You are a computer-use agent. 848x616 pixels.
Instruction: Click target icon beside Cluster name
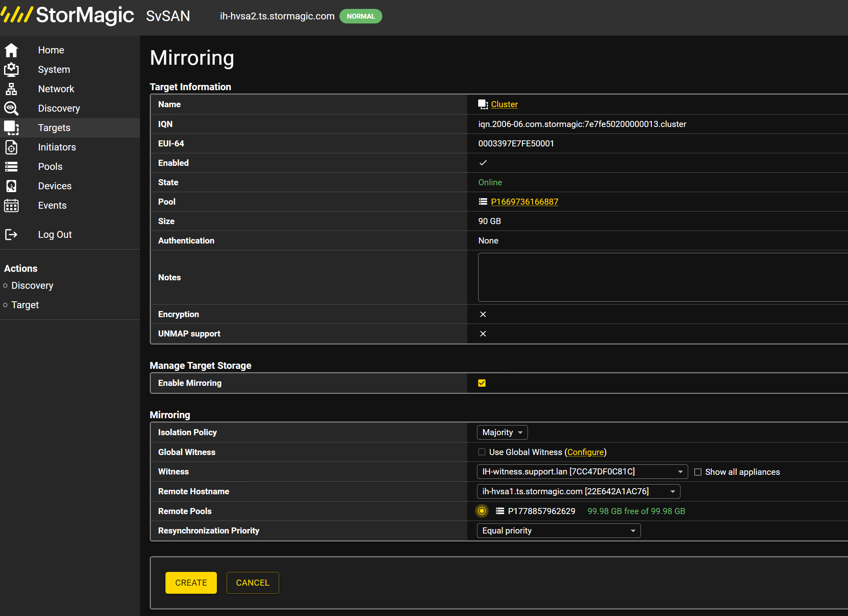(x=483, y=104)
